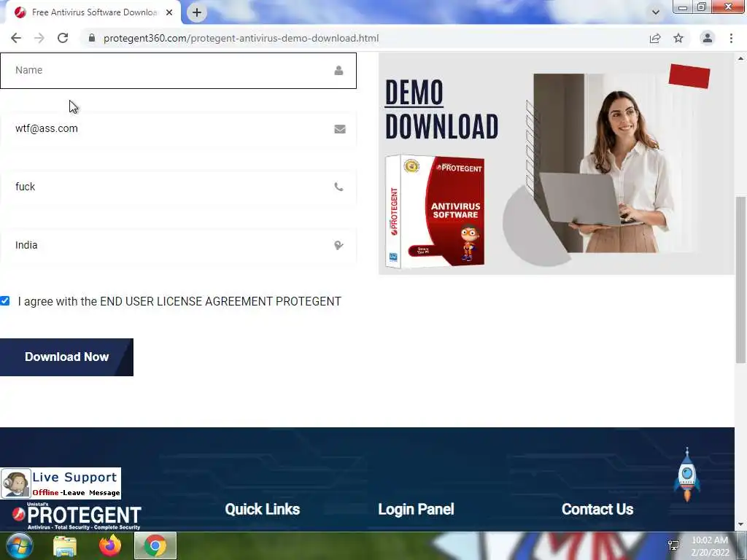Uncheck the license agreement checkbox
This screenshot has width=747, height=560.
[5, 301]
